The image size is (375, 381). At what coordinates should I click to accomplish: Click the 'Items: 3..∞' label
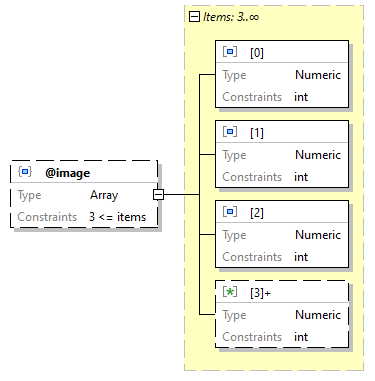pos(231,17)
